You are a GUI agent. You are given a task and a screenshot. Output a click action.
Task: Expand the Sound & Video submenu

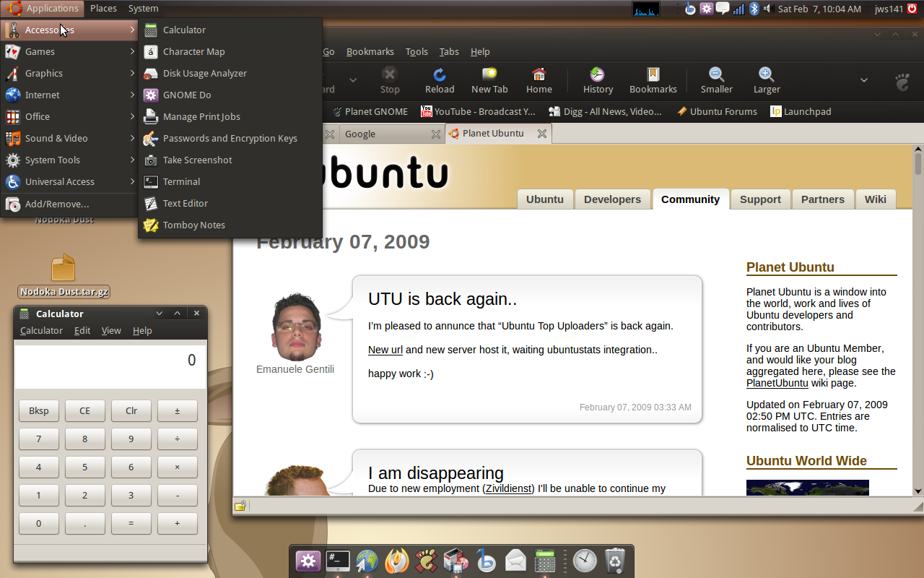(x=69, y=138)
